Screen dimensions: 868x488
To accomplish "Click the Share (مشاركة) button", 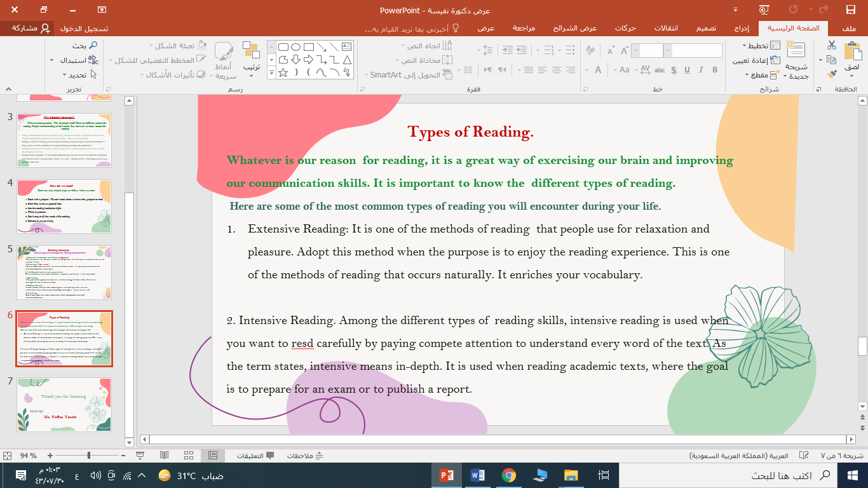I will coord(29,29).
